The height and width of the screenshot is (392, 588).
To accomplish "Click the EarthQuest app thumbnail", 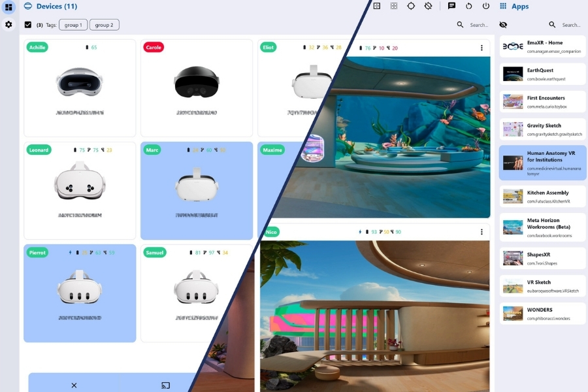I will click(x=513, y=74).
